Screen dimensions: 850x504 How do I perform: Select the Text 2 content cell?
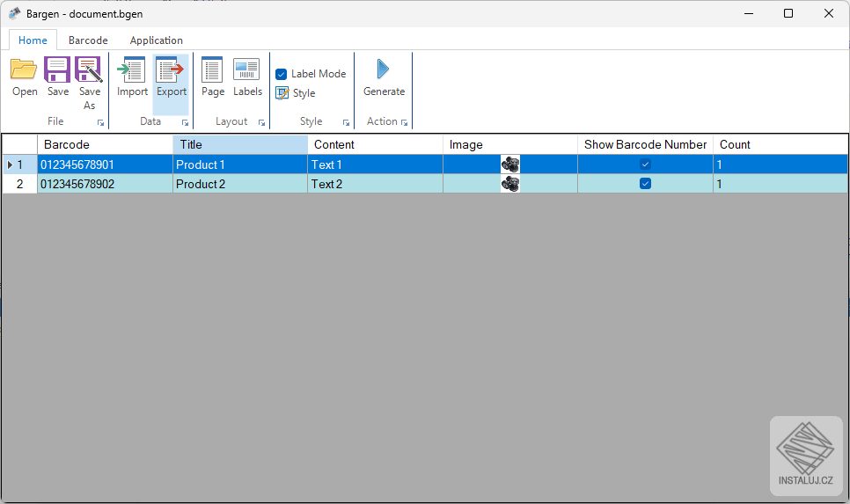pos(375,184)
